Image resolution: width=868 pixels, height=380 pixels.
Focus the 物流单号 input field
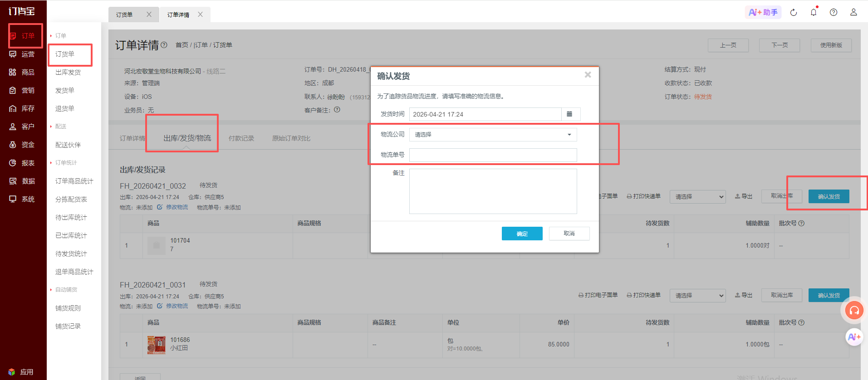[493, 155]
